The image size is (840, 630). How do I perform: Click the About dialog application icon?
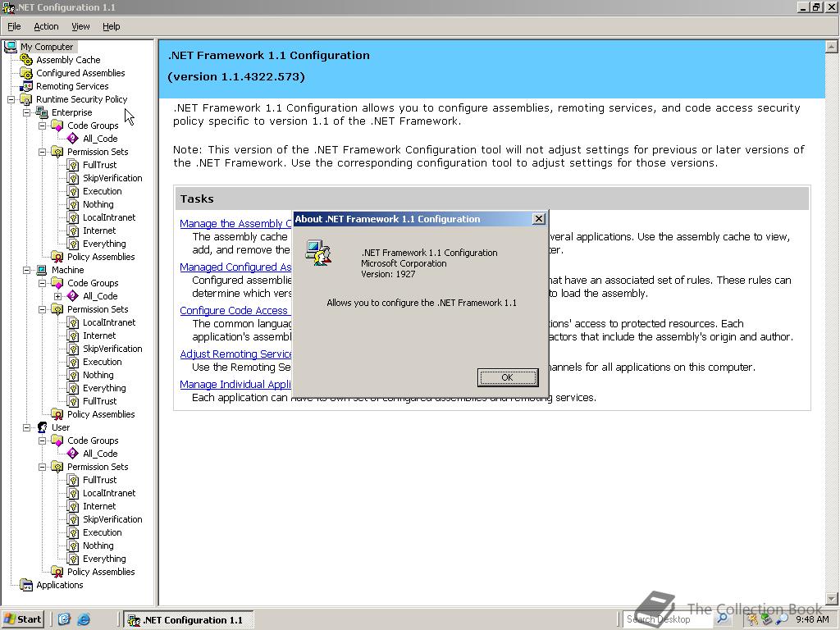click(x=318, y=253)
